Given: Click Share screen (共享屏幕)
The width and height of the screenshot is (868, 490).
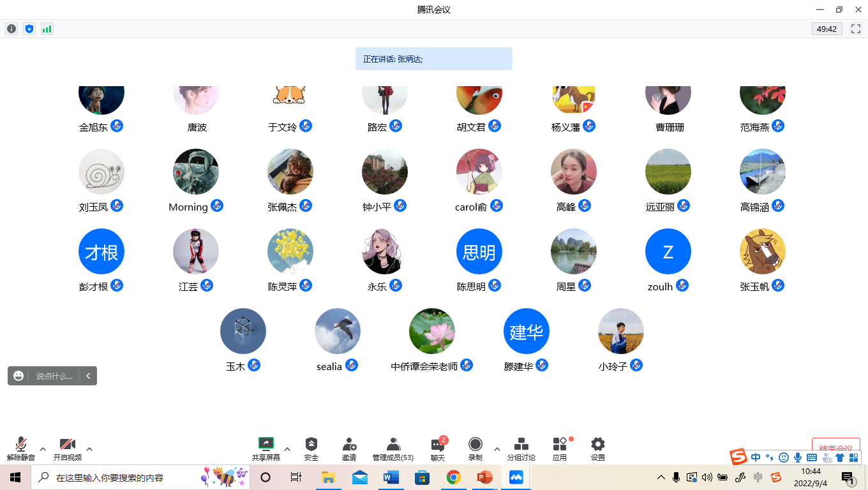Looking at the screenshot, I should [x=266, y=449].
